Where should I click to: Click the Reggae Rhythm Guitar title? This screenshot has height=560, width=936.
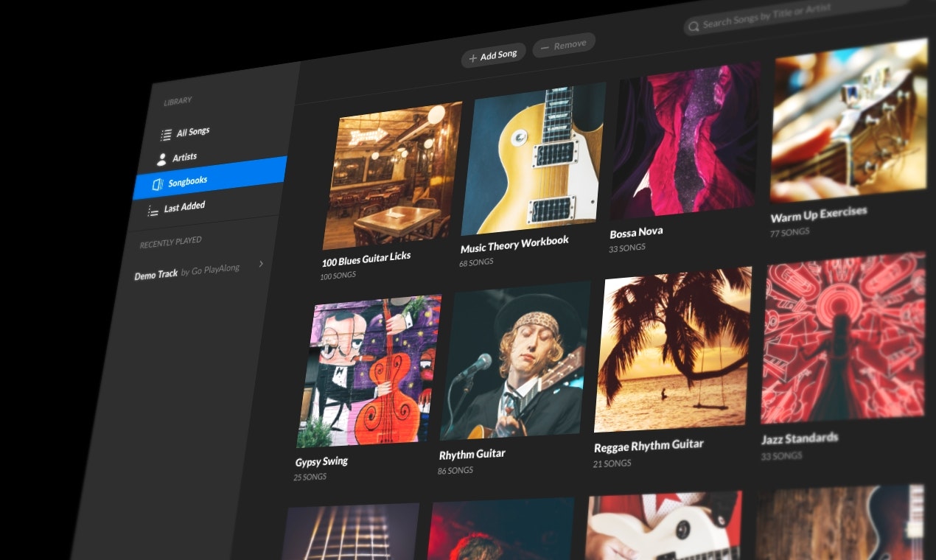pyautogui.click(x=649, y=446)
